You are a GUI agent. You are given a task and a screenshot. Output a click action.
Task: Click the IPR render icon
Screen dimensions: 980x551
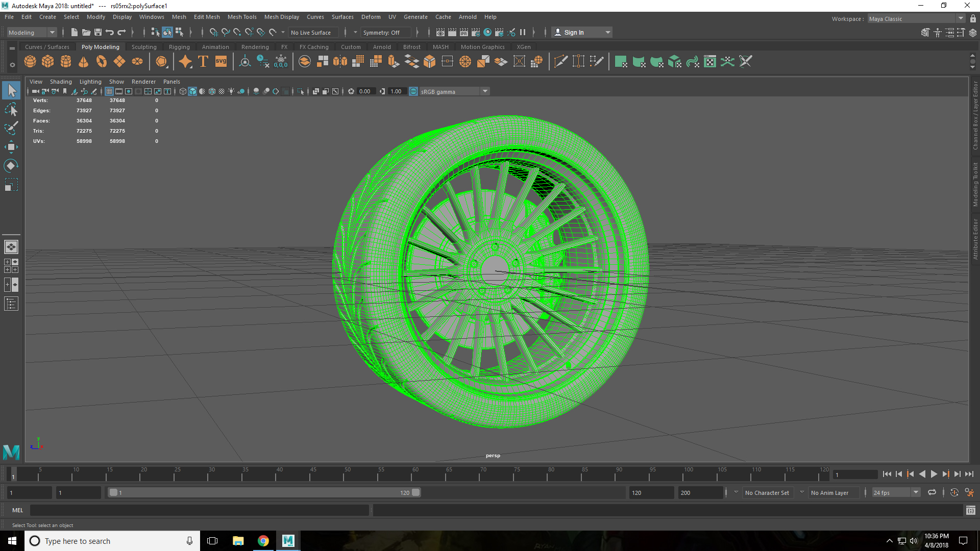click(464, 33)
